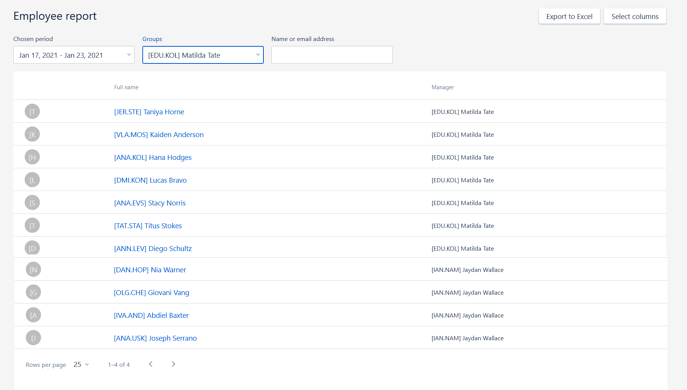Change rows per page from 25
This screenshot has height=390, width=687.
tap(81, 365)
